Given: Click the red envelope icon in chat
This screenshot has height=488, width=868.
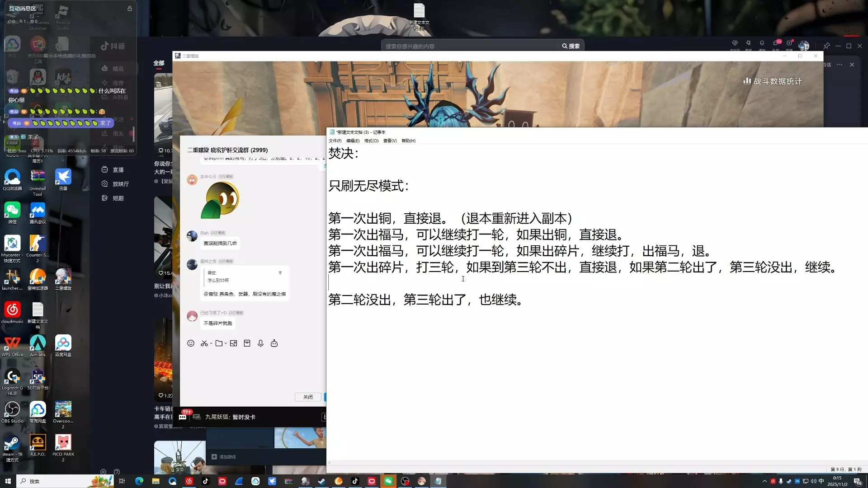Looking at the screenshot, I should [247, 343].
